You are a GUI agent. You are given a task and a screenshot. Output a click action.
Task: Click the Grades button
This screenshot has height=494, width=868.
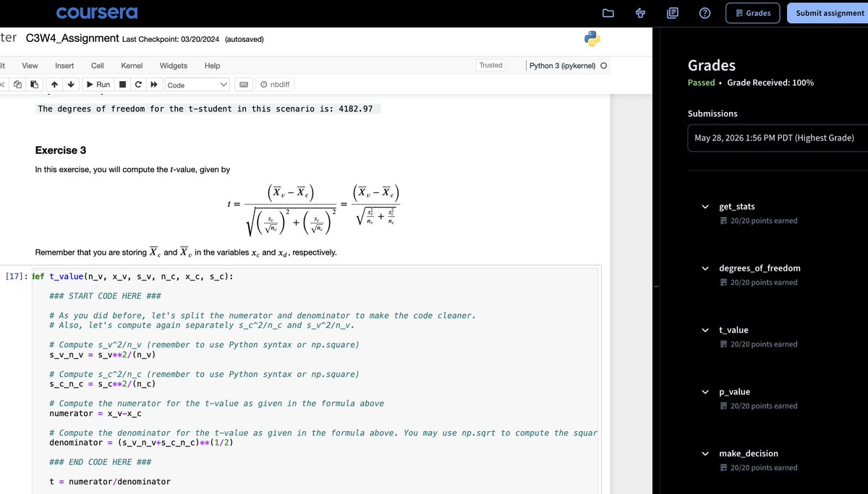click(x=752, y=13)
